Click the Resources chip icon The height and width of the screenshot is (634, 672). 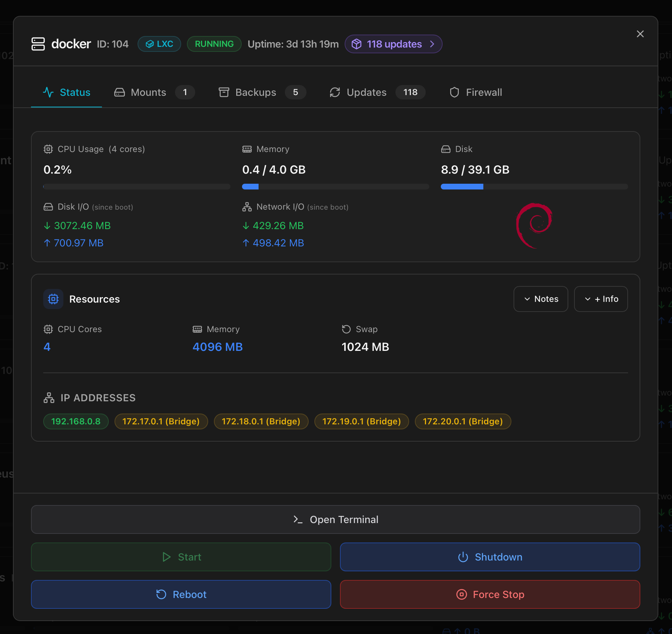point(53,299)
